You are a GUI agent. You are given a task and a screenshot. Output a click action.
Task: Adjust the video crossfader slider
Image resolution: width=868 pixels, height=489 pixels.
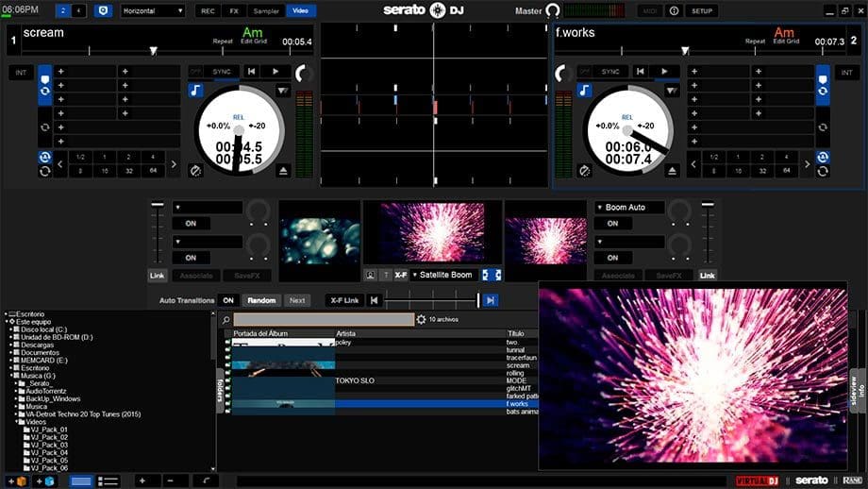point(432,300)
